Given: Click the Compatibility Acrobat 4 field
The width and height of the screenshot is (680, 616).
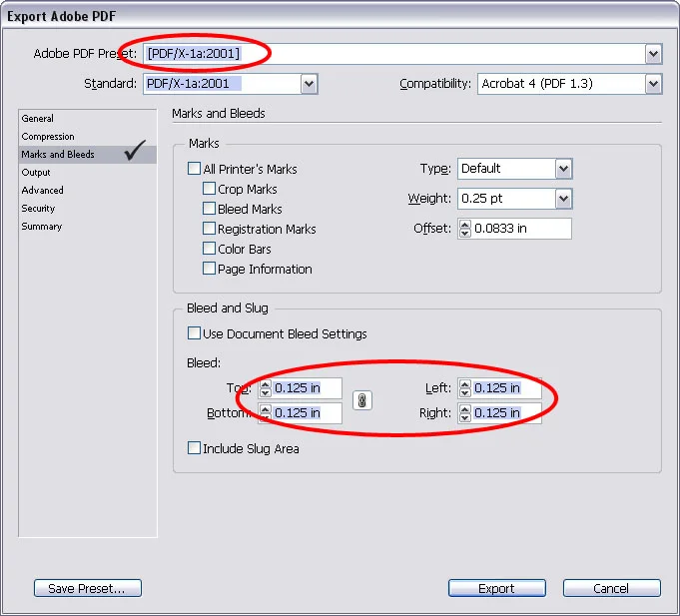Looking at the screenshot, I should pyautogui.click(x=561, y=84).
